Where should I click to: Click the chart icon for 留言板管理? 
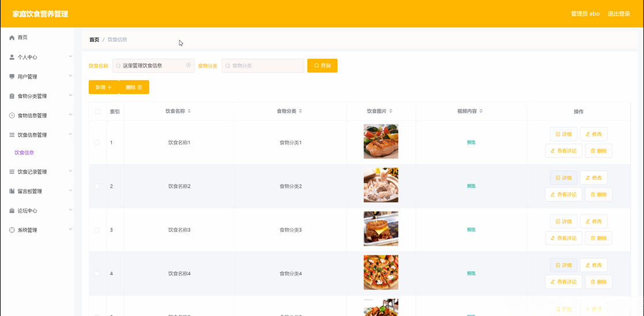[12, 191]
